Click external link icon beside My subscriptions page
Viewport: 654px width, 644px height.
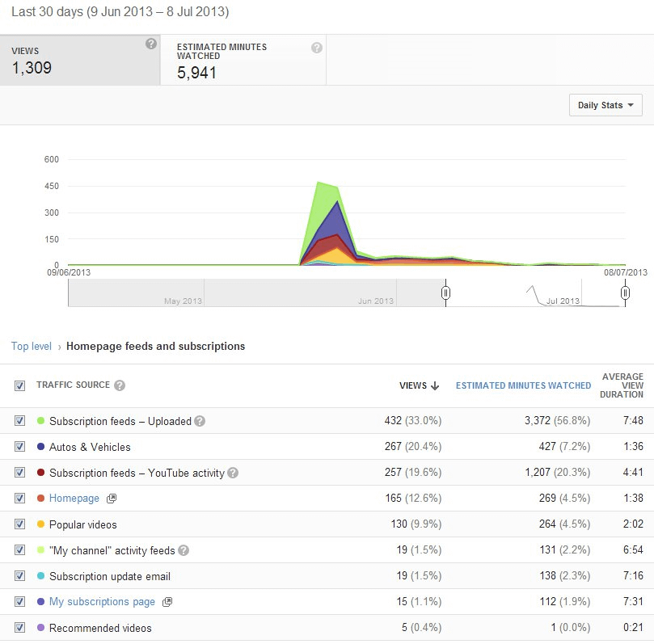[167, 602]
